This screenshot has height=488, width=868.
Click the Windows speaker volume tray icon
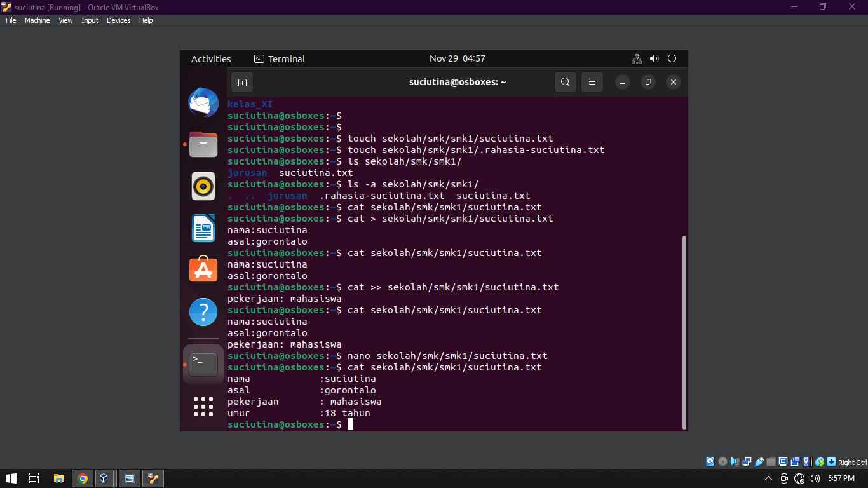(x=815, y=478)
